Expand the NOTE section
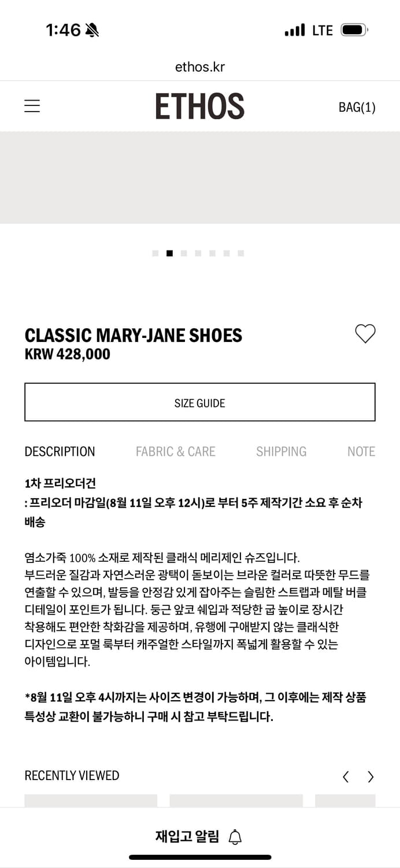Screen dimensions: 400x868 (361, 451)
